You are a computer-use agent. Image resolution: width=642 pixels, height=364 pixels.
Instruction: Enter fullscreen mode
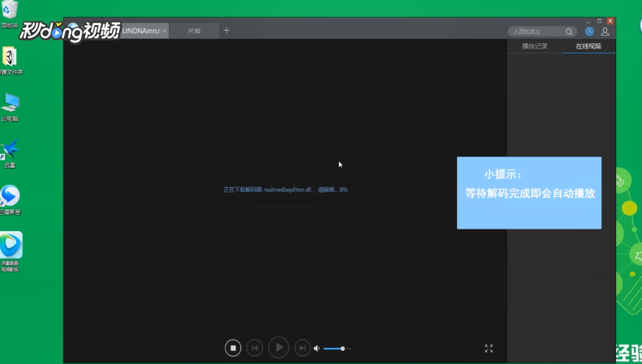[489, 349]
